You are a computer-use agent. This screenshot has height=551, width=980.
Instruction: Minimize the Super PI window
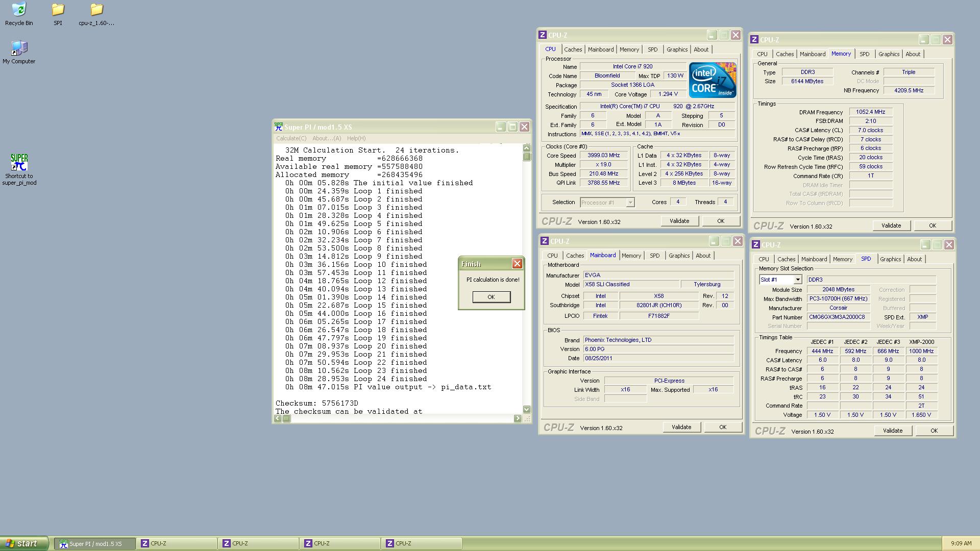(x=501, y=127)
